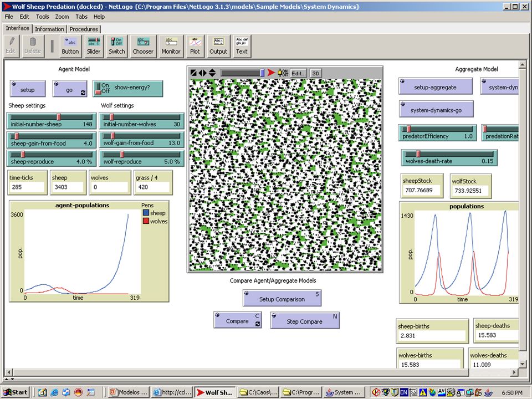The width and height of the screenshot is (532, 399).
Task: Click the Edit pencil toolbar icon
Action: coord(11,46)
